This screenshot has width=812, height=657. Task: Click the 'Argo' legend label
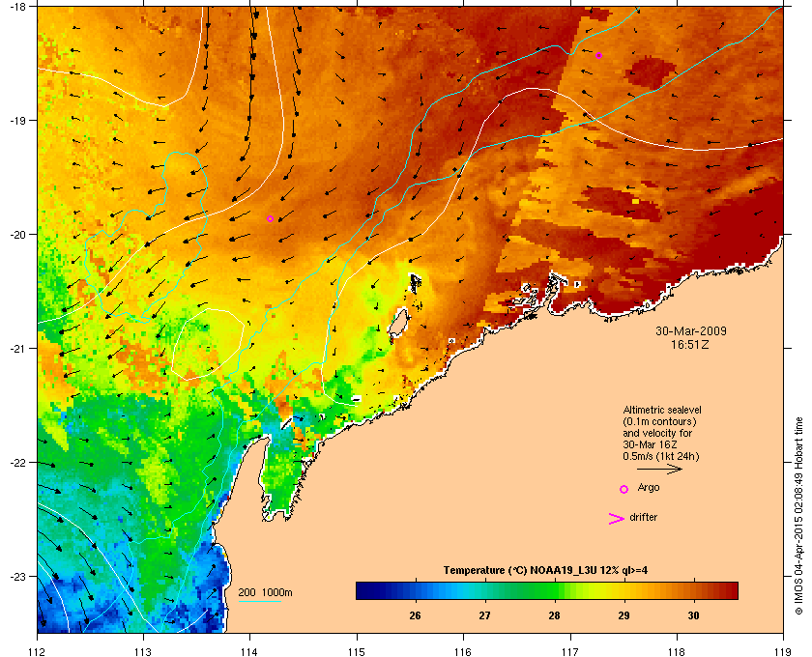click(649, 488)
